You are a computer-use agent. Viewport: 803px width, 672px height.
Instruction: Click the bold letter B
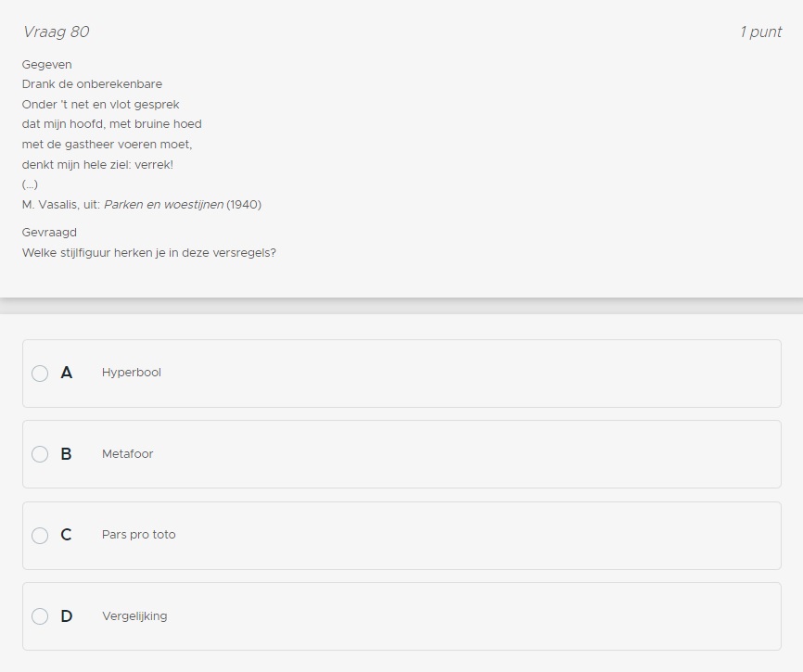click(67, 454)
